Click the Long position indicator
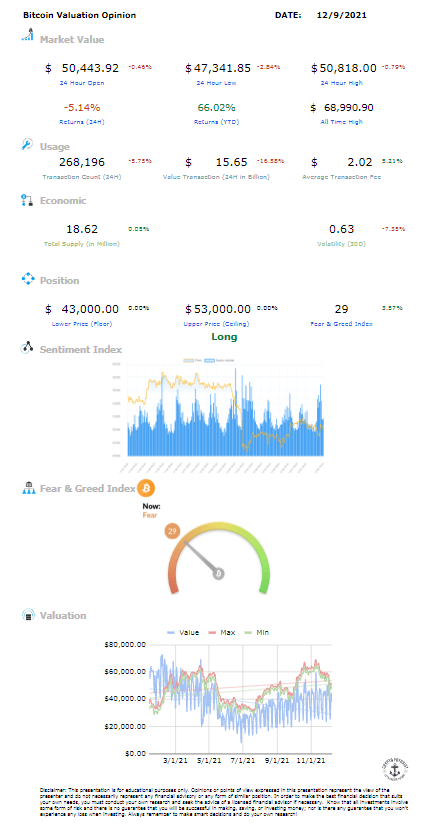This screenshot has height=834, width=440. tap(224, 337)
